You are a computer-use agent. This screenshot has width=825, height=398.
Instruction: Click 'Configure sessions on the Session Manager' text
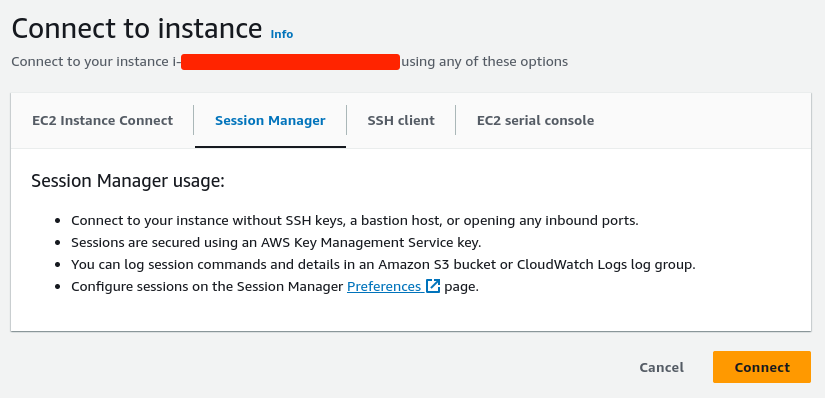[207, 286]
